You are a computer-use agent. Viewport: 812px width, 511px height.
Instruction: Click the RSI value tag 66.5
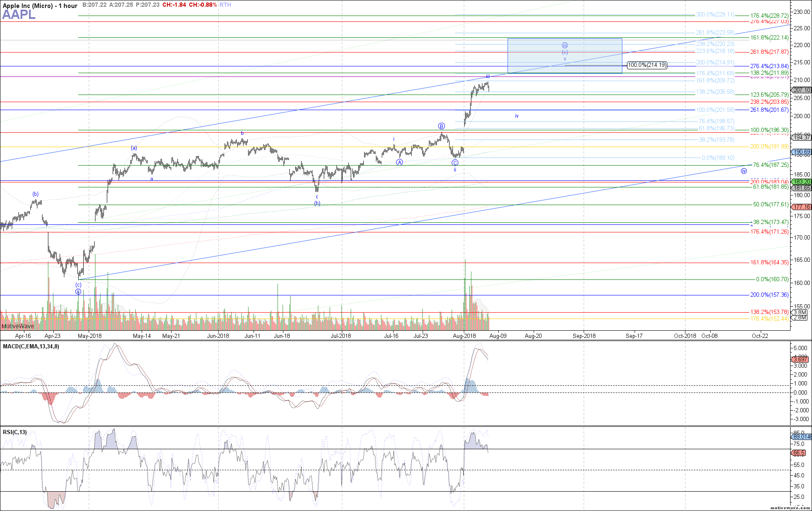click(x=799, y=453)
